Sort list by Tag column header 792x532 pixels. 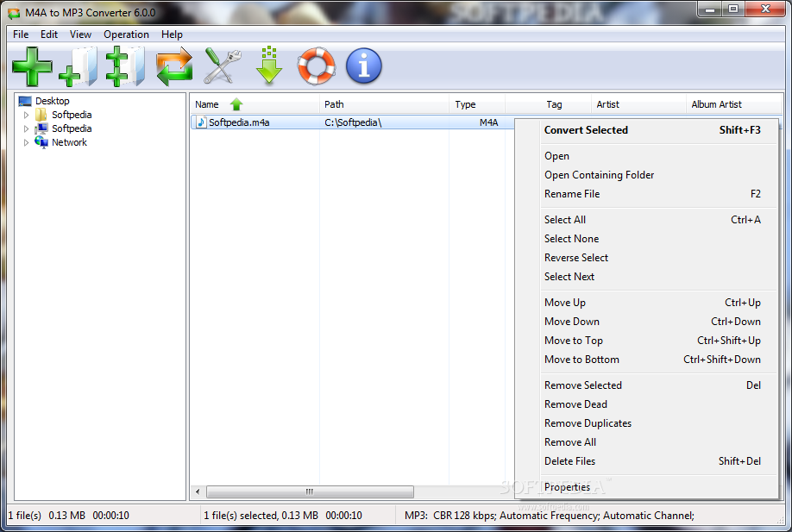pos(548,104)
